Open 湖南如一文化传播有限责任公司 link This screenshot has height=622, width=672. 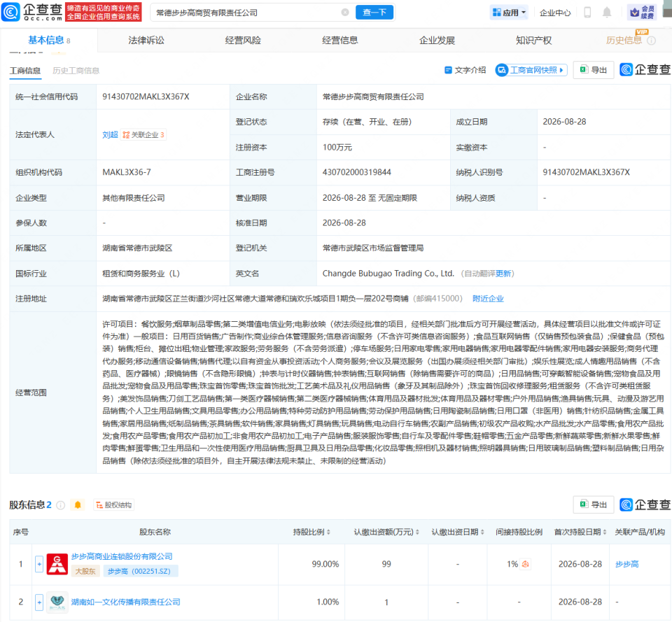[x=125, y=602]
